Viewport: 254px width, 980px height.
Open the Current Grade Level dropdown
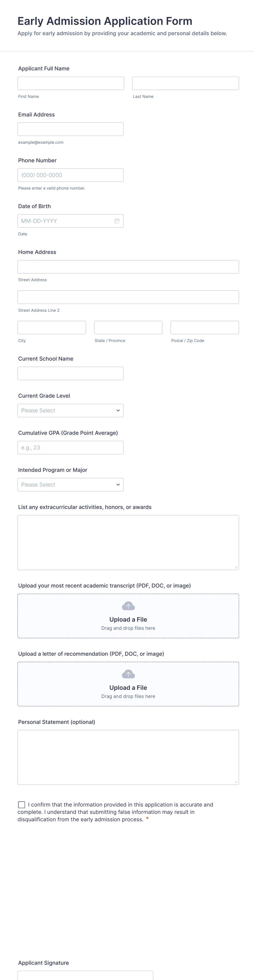point(70,410)
